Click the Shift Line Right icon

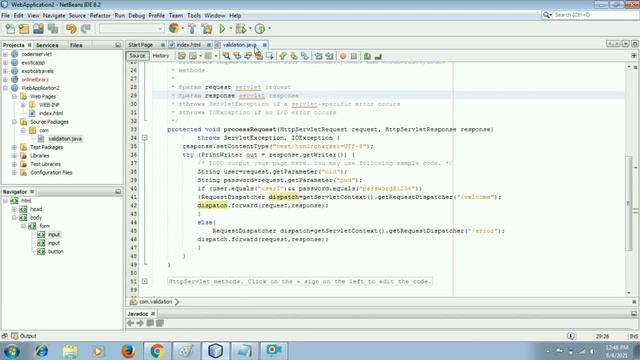tap(329, 56)
